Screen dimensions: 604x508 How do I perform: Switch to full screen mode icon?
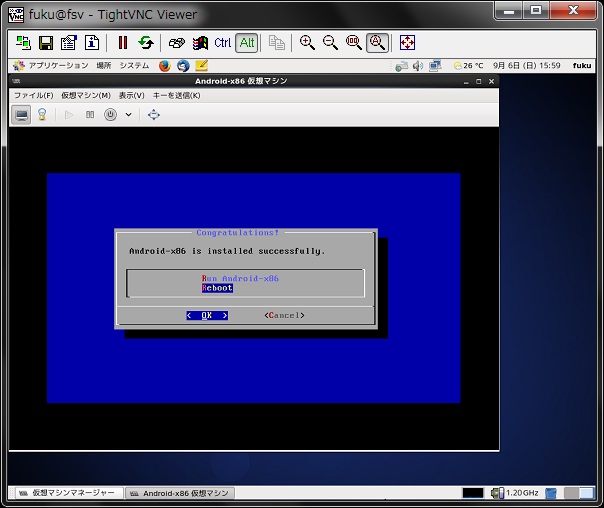click(407, 43)
